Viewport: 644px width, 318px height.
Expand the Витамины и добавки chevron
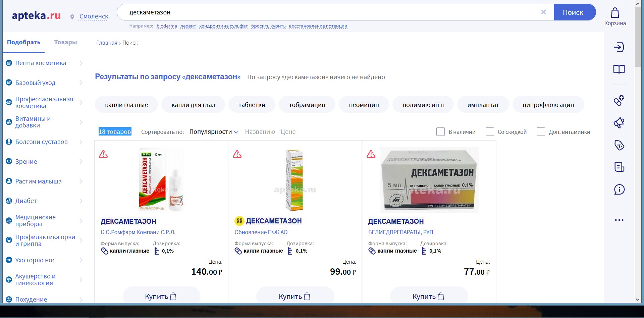pyautogui.click(x=81, y=122)
